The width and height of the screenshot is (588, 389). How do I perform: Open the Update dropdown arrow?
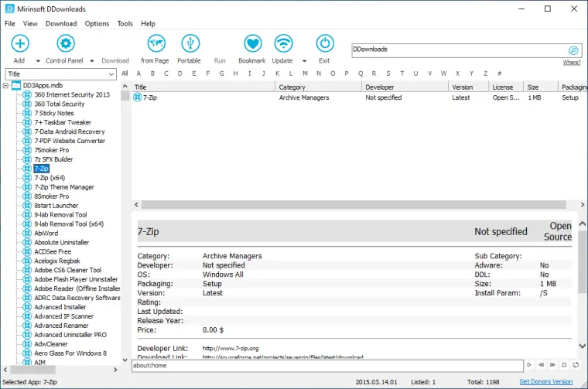tap(305, 61)
